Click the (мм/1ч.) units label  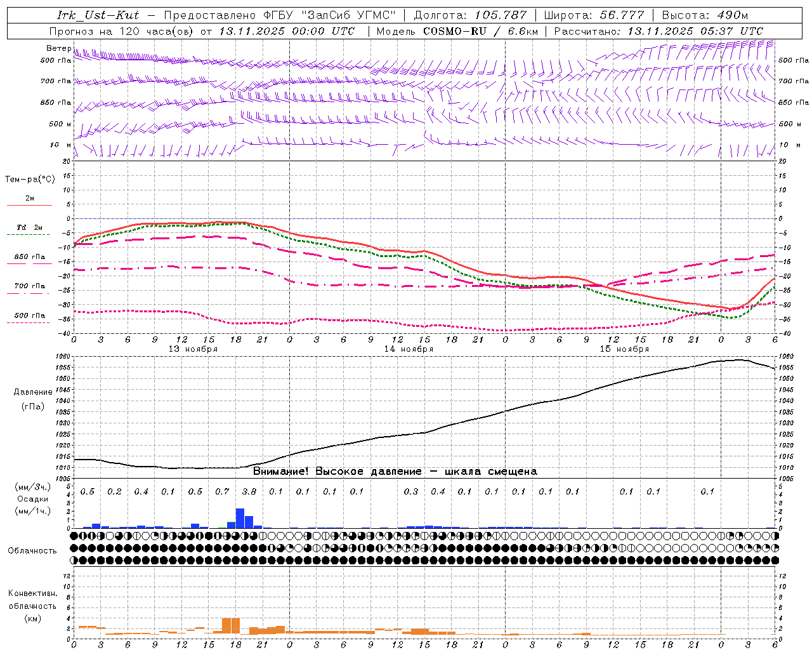32,511
